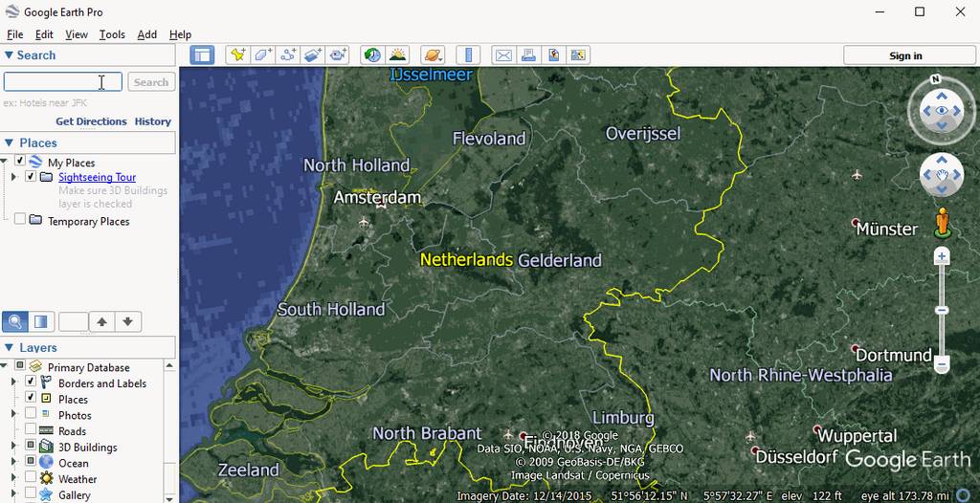This screenshot has height=503, width=980.
Task: Enable the Weather layer checkbox
Action: click(30, 477)
